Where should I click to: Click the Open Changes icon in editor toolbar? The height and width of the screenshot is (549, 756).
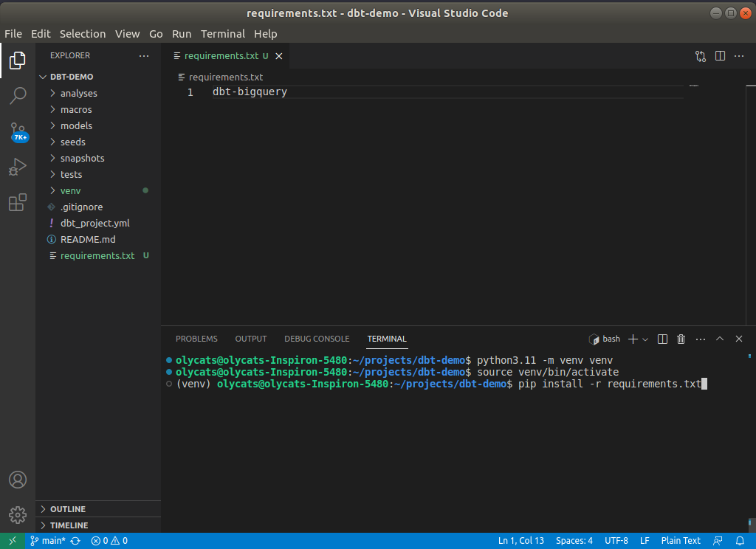tap(701, 56)
